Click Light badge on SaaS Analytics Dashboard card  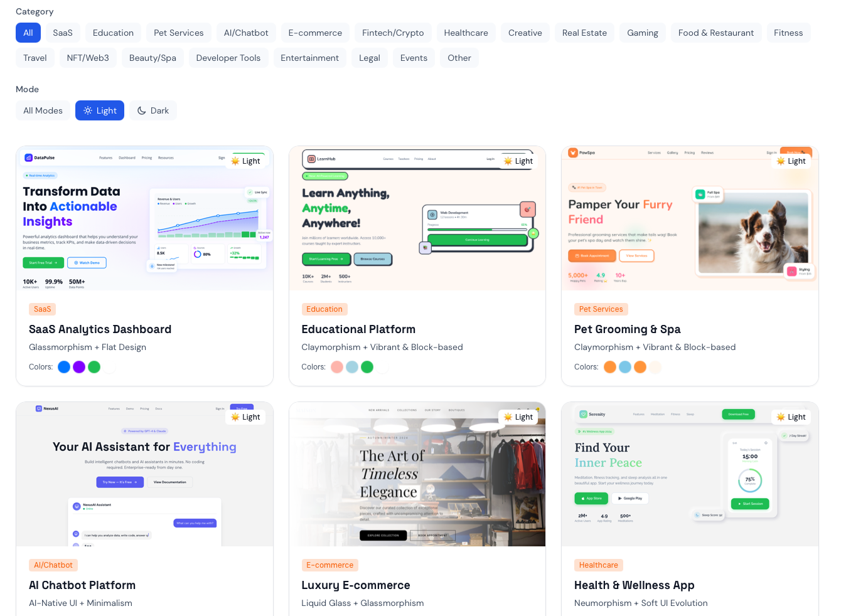[x=245, y=161]
